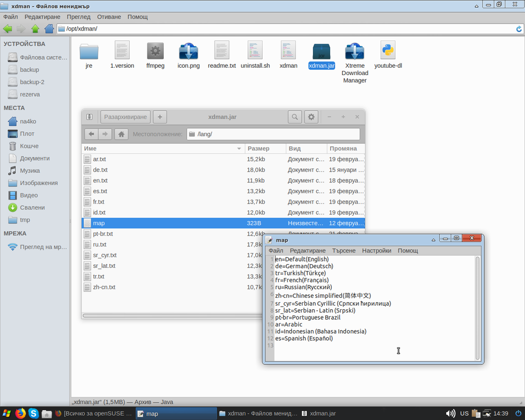Image resolution: width=525 pixels, height=420 pixels.
Task: Open the file manager Файл menu
Action: [10, 17]
